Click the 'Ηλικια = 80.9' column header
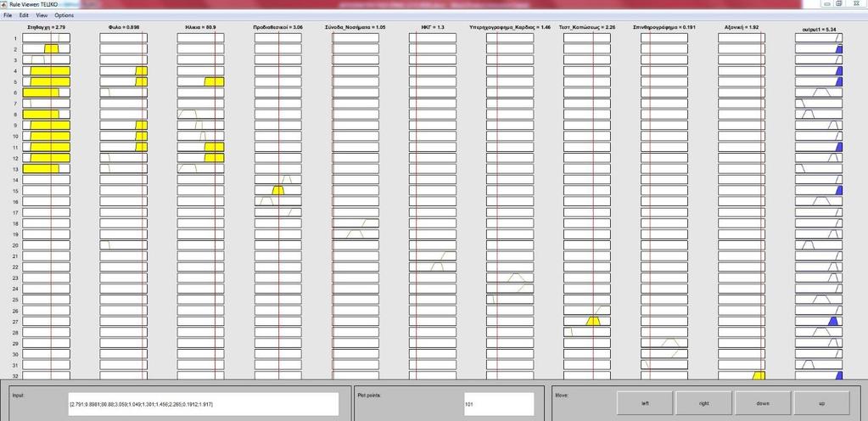This screenshot has height=421, width=868. [200, 26]
